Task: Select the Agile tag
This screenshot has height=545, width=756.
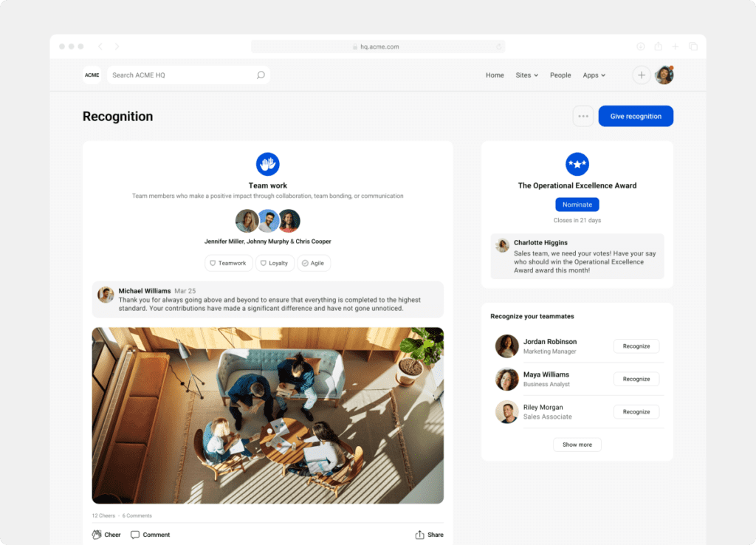Action: coord(313,264)
